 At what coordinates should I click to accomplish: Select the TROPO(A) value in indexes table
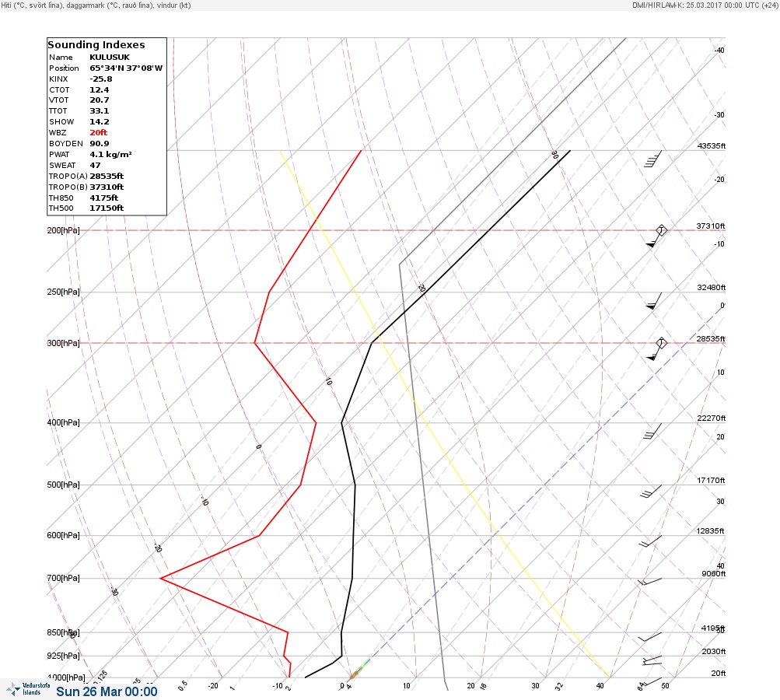click(x=107, y=176)
